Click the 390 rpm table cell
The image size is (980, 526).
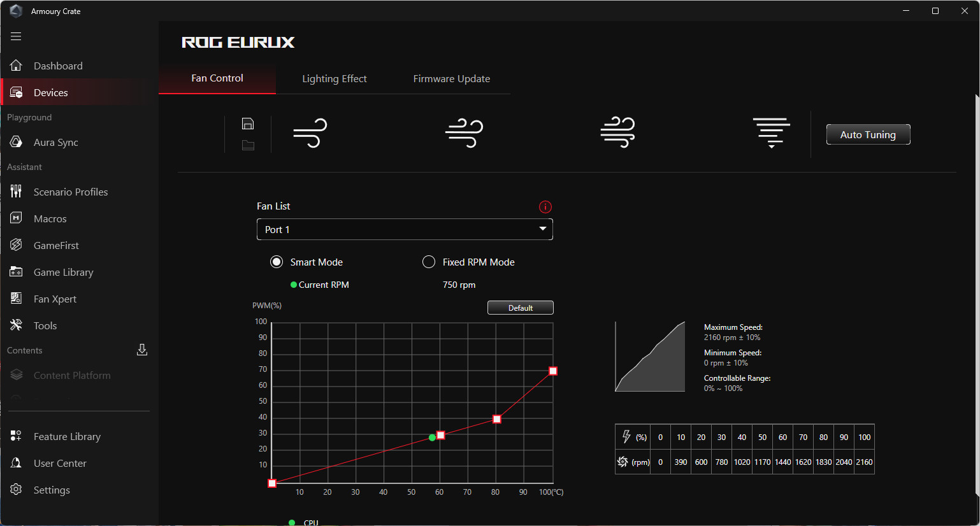pyautogui.click(x=681, y=462)
